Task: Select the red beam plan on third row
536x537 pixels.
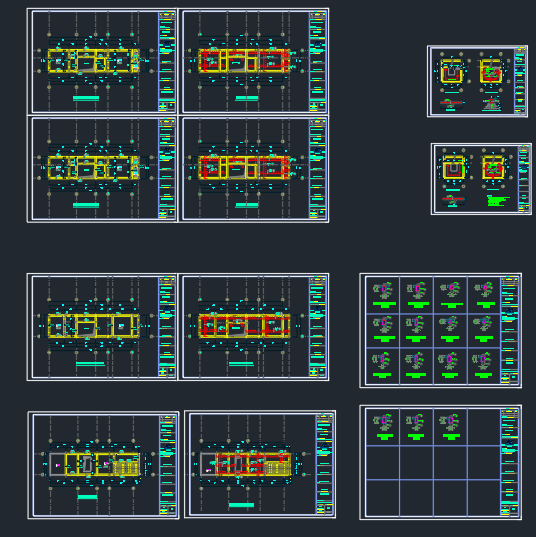Action: point(245,326)
